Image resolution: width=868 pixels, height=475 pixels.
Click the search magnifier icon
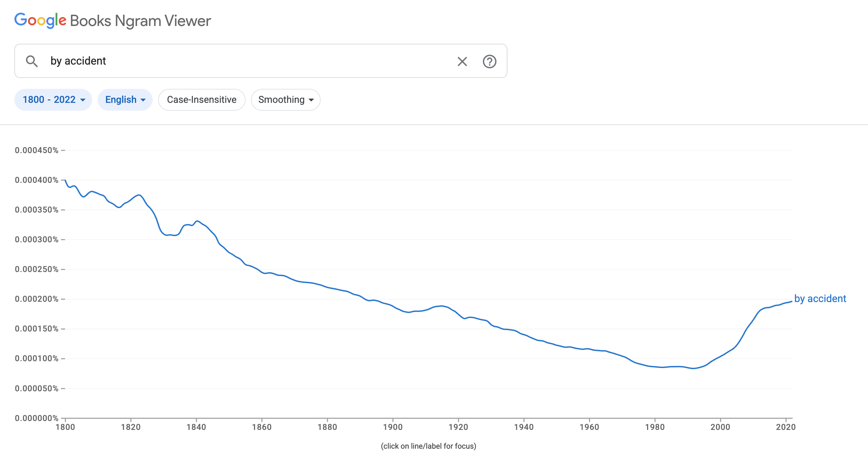pos(32,62)
